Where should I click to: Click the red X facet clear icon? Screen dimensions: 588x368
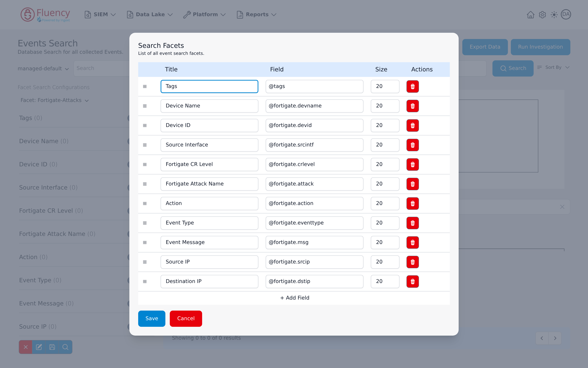26,347
